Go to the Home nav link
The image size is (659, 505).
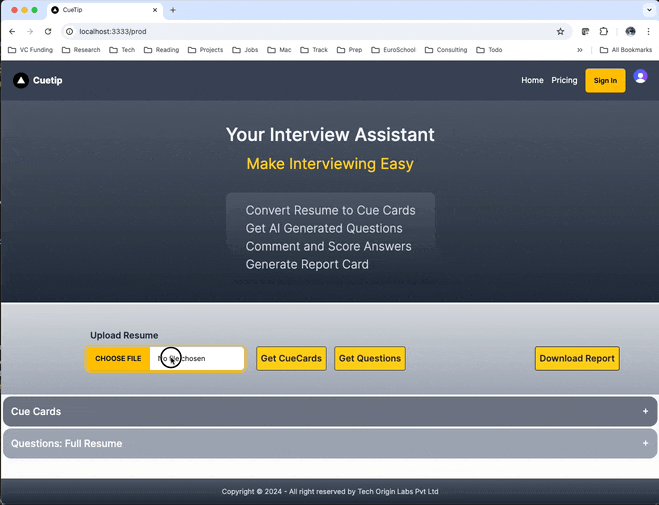coord(532,80)
